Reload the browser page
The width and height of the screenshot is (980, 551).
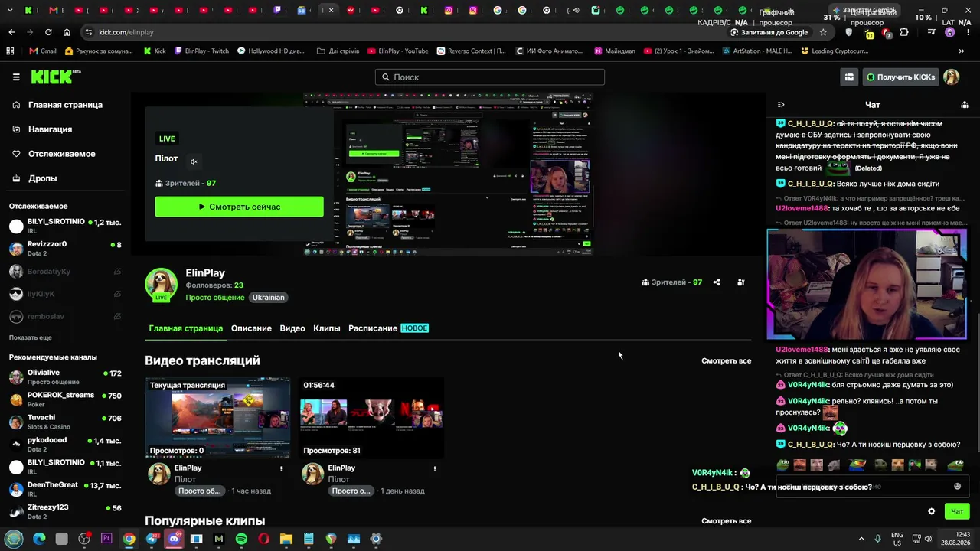[x=48, y=32]
